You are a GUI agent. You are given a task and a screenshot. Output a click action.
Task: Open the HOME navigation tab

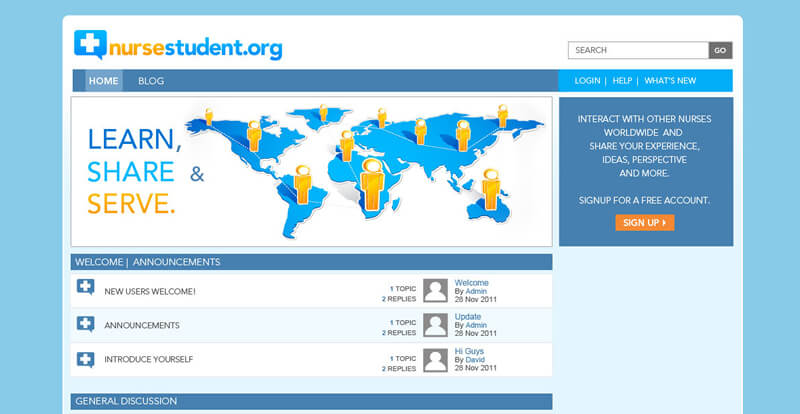click(x=103, y=81)
